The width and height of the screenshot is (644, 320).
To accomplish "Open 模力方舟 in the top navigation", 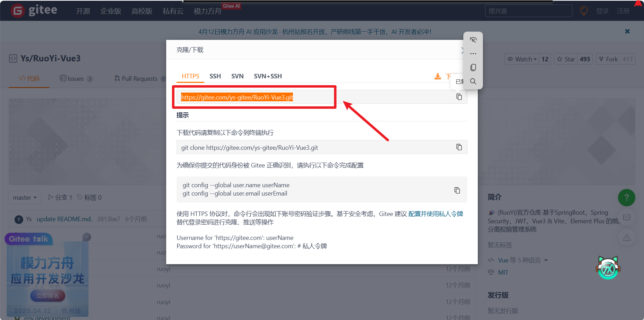I will 207,11.
